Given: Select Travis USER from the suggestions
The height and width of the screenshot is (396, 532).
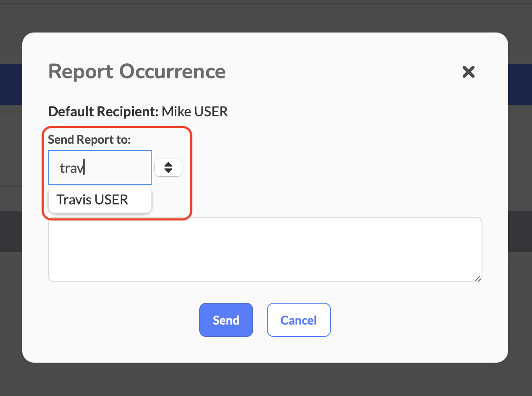Looking at the screenshot, I should [92, 200].
